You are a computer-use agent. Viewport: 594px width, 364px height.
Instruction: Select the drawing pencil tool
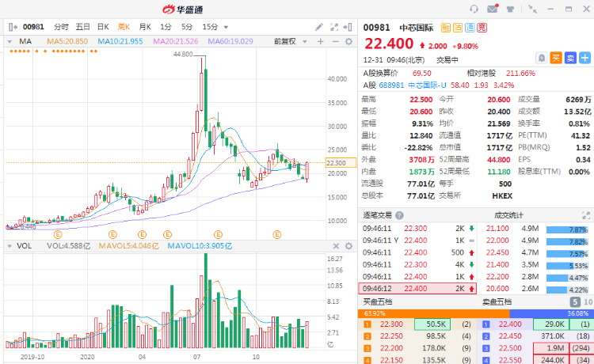tap(319, 27)
